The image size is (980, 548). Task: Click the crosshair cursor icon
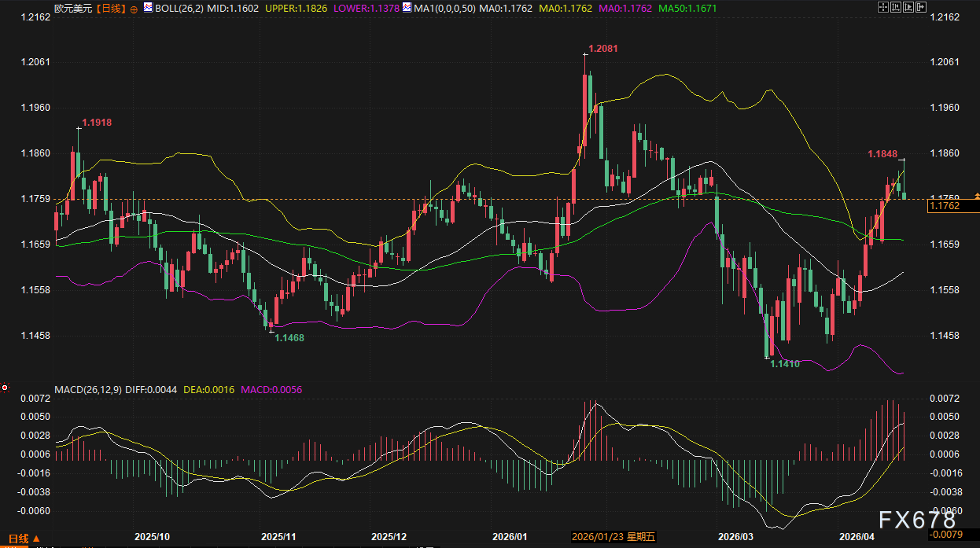[882, 7]
